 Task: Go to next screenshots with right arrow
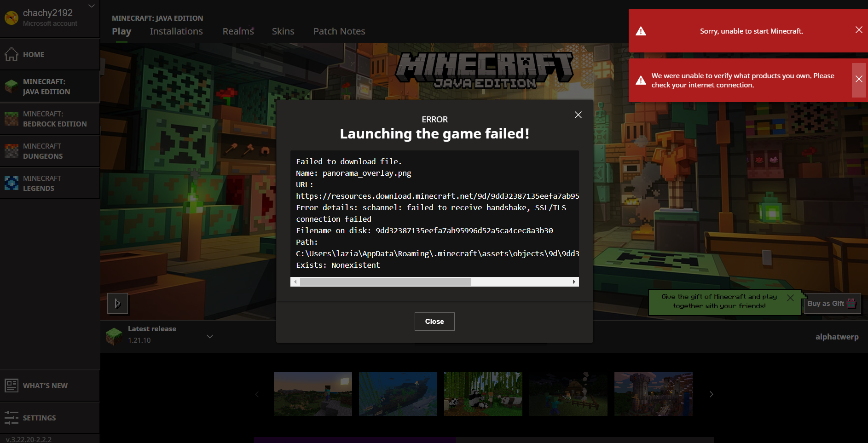(712, 394)
